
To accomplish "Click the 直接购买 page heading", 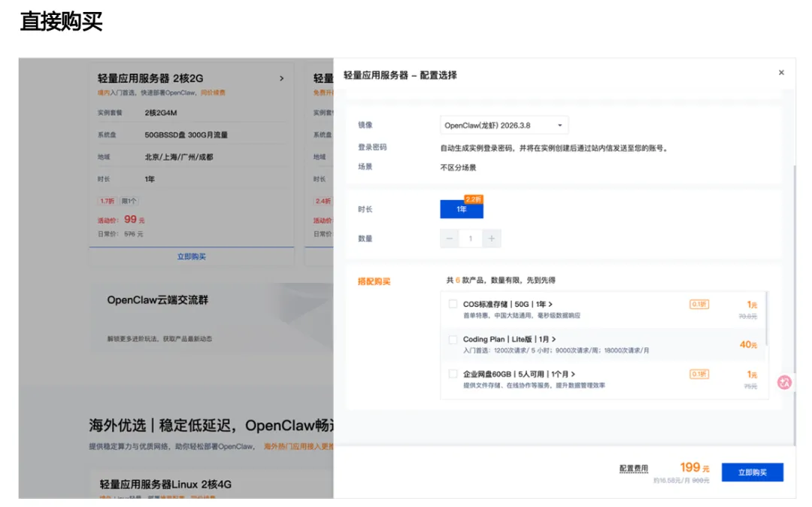I will point(61,22).
